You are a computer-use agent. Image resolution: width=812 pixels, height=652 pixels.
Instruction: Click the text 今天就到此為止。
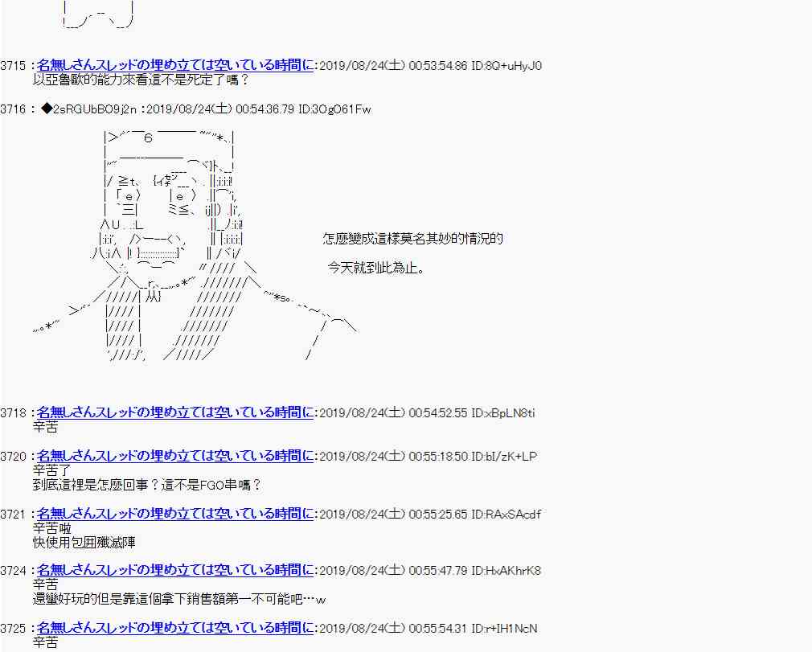click(x=376, y=268)
